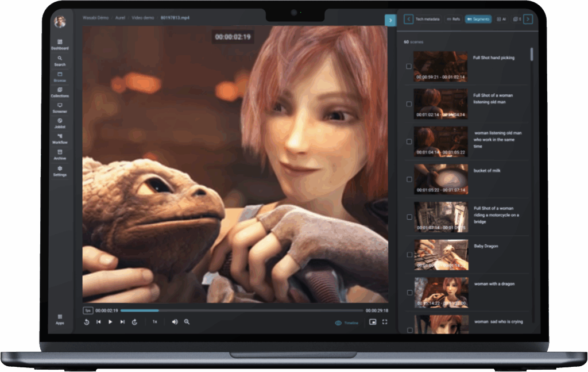Click the 'bucket of milk' scene label

click(487, 170)
